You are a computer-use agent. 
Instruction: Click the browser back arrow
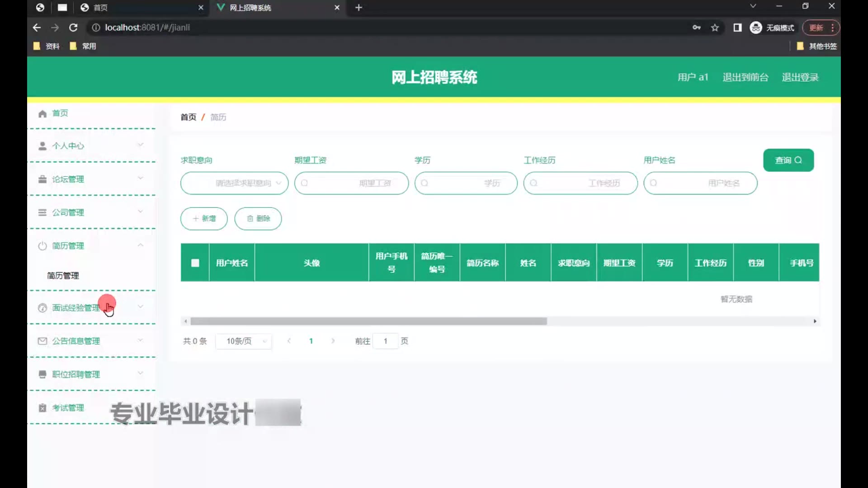[x=37, y=28]
